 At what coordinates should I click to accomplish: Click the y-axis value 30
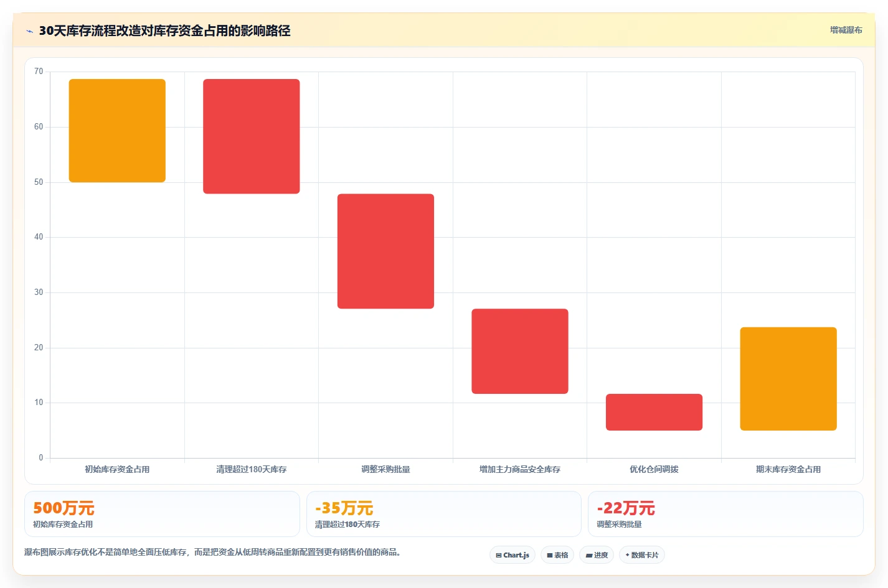39,292
